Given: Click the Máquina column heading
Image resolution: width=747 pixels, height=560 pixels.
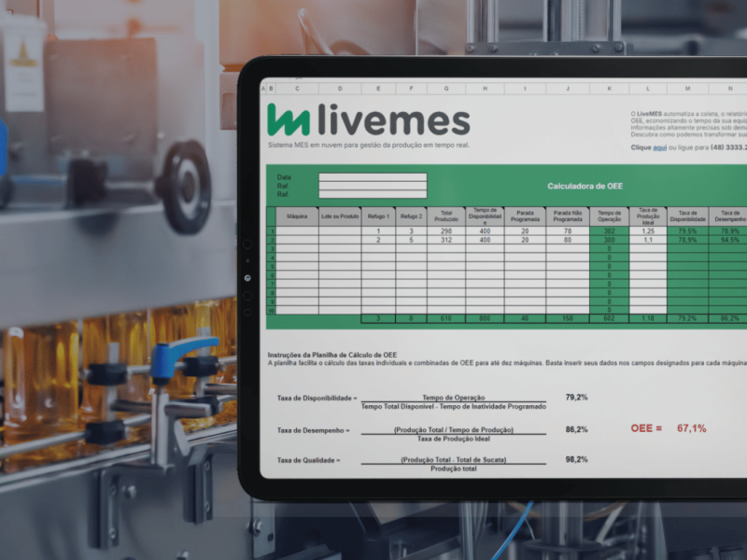Looking at the screenshot, I should (x=297, y=217).
